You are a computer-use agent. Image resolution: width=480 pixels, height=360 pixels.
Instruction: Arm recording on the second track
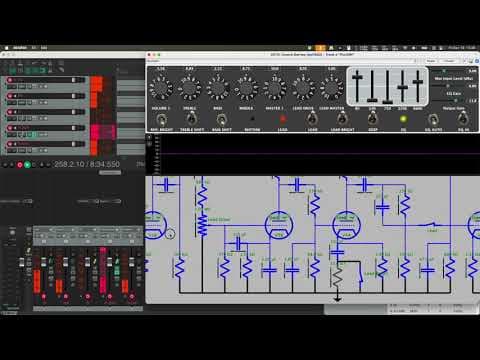10,96
